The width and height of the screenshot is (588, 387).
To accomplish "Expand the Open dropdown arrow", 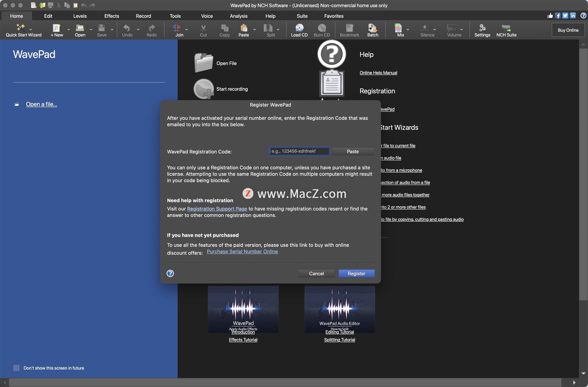I will point(91,29).
